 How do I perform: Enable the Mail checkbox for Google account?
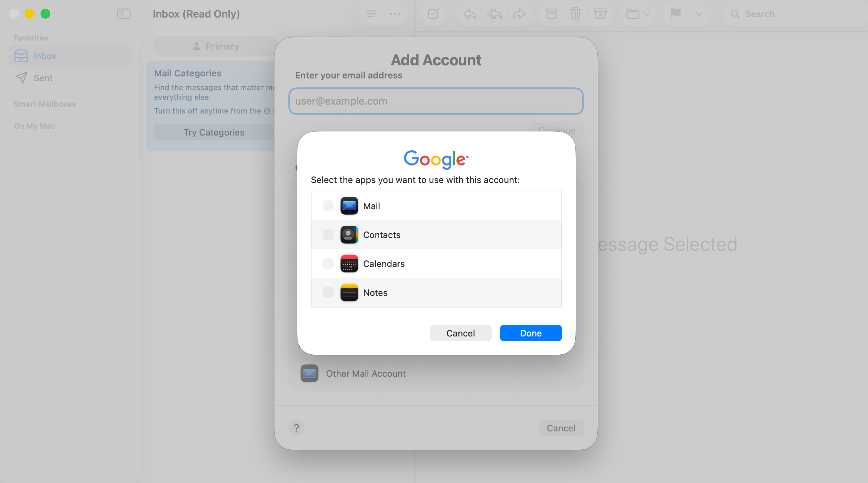pyautogui.click(x=327, y=205)
